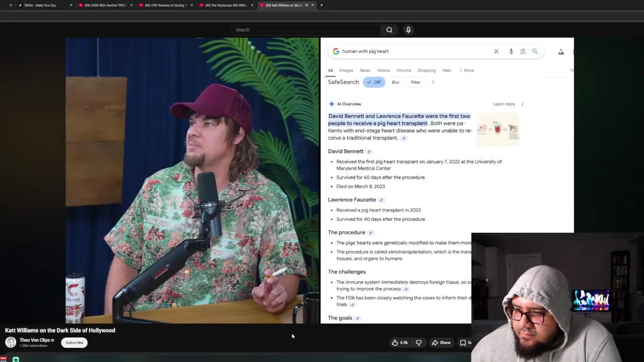Click video title 'Katt Williams on the Dark Side of Hollywood'
The height and width of the screenshot is (362, 644).
(x=60, y=330)
